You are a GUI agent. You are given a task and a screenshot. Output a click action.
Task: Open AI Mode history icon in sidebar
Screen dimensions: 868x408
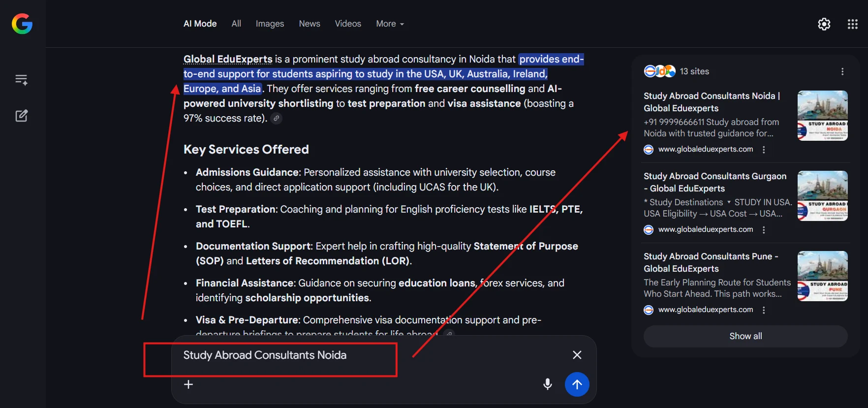21,80
